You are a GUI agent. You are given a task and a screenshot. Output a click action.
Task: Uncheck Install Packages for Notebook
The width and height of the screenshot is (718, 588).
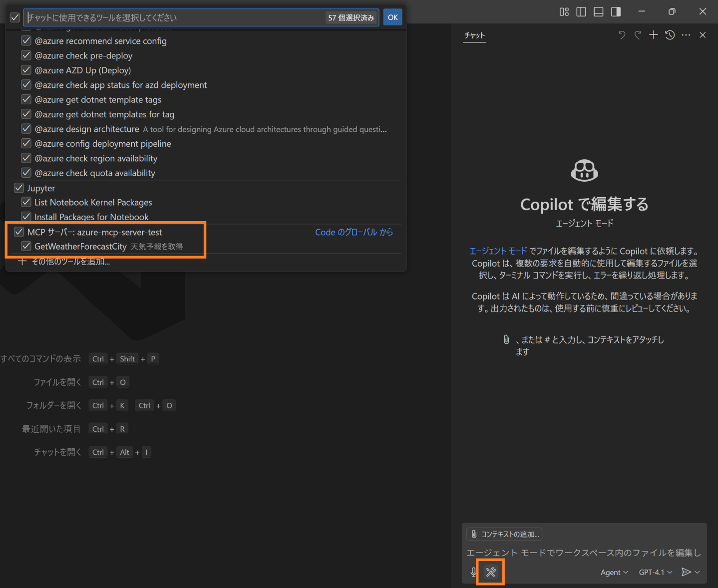point(26,217)
